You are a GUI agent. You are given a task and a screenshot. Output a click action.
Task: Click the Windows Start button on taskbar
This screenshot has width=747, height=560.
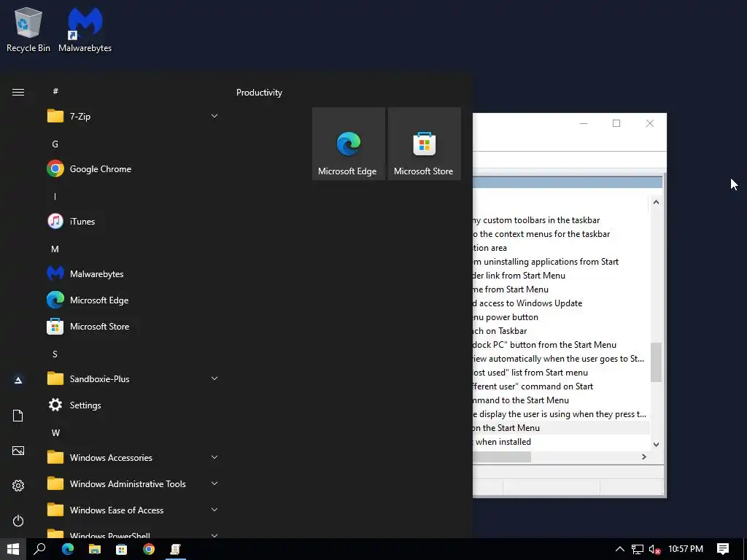pyautogui.click(x=13, y=549)
